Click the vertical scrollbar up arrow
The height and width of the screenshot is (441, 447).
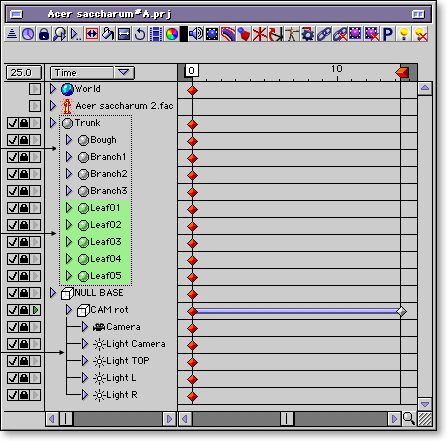(425, 88)
